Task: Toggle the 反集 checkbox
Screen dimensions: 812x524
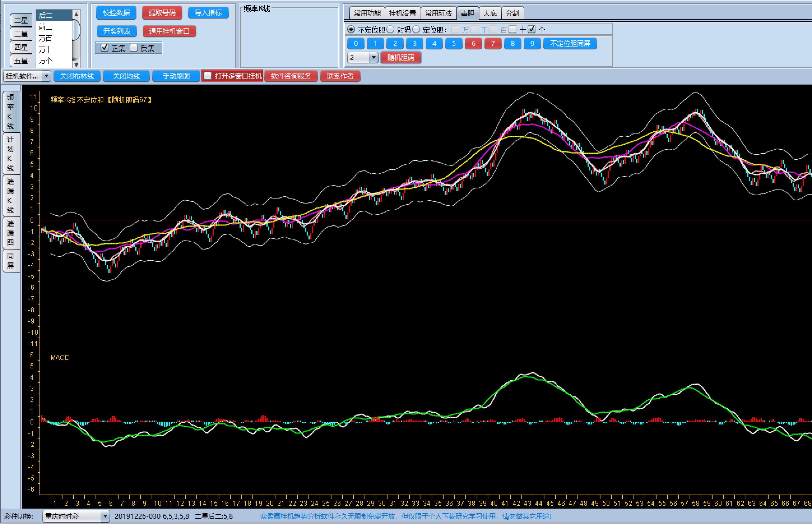Action: point(134,48)
